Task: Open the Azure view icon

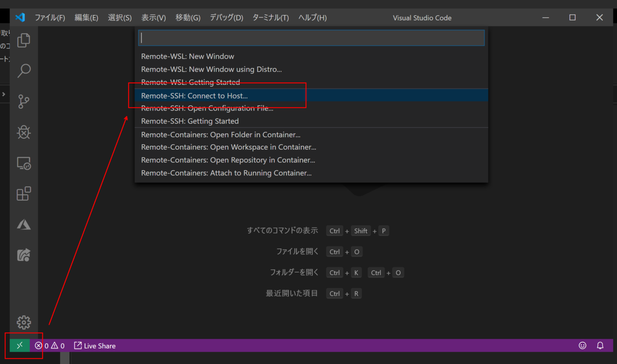Action: click(24, 225)
